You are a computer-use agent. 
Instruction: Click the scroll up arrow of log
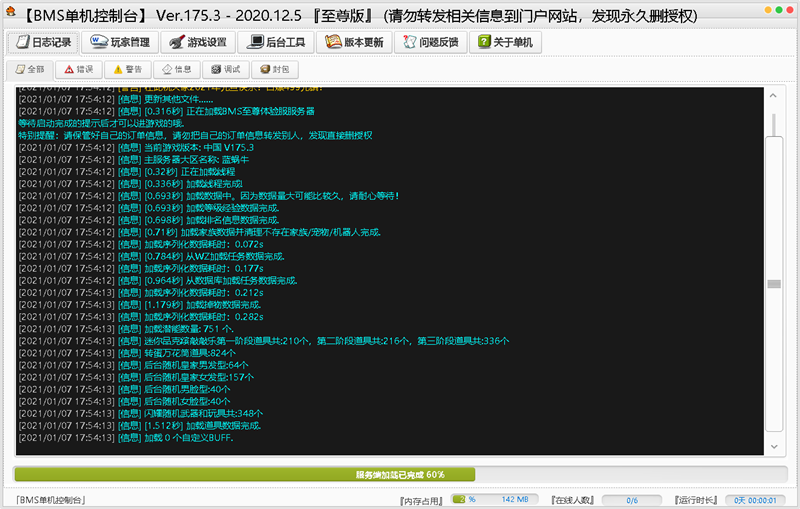(773, 95)
